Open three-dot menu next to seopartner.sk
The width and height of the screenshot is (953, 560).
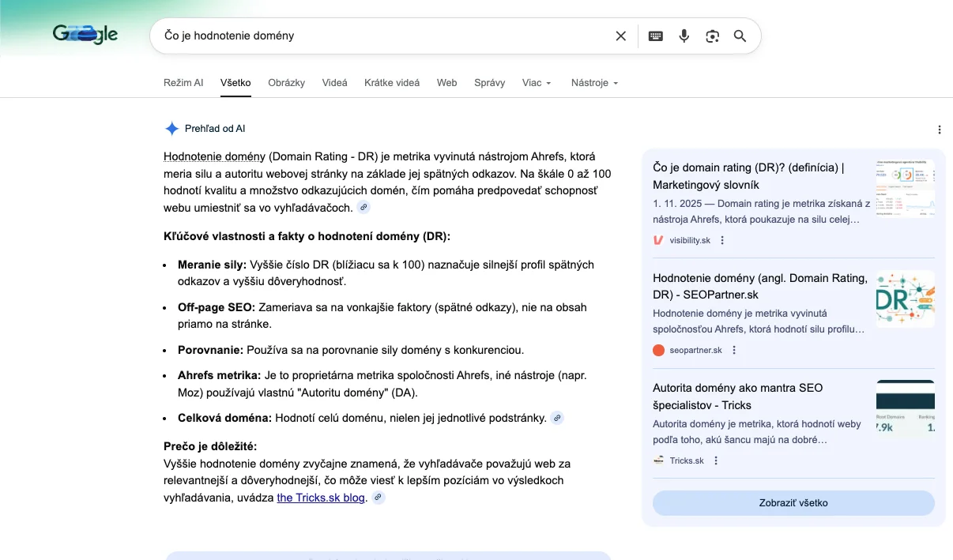[x=734, y=350]
